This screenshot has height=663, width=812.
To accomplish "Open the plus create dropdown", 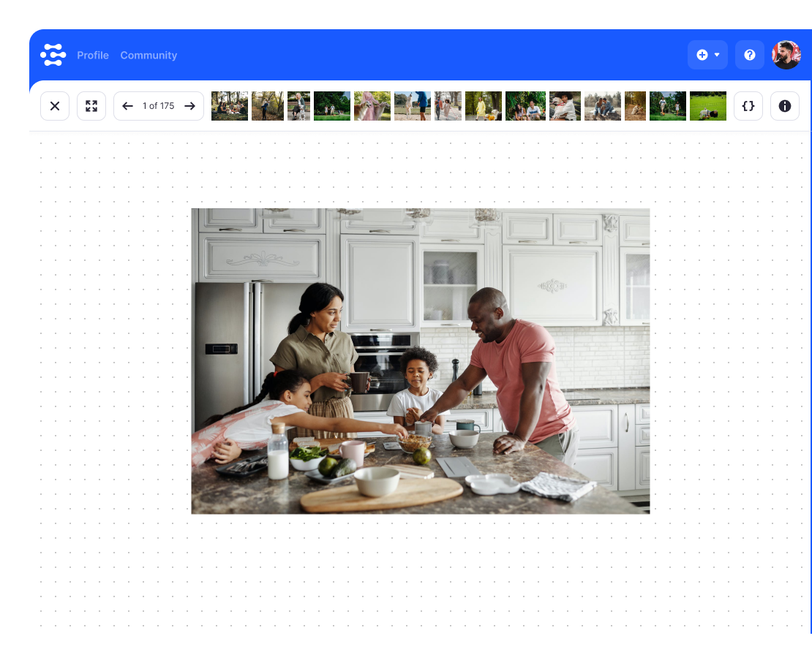I will pyautogui.click(x=707, y=55).
